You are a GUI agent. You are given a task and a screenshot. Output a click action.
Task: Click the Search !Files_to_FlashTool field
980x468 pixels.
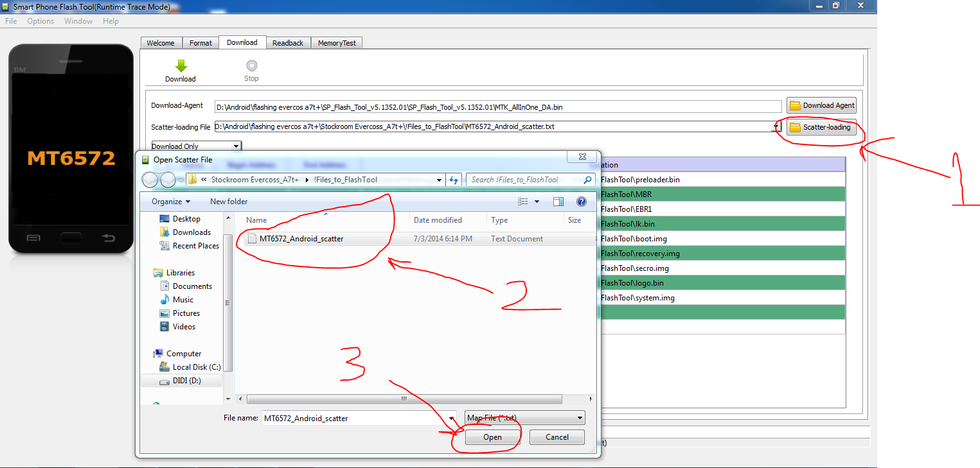524,180
